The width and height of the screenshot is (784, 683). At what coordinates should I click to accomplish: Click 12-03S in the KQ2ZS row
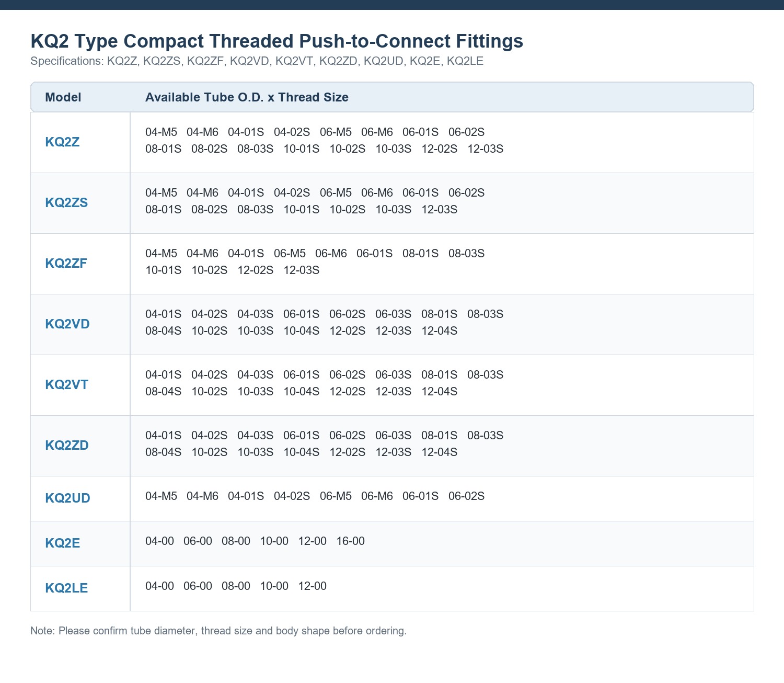tap(440, 210)
